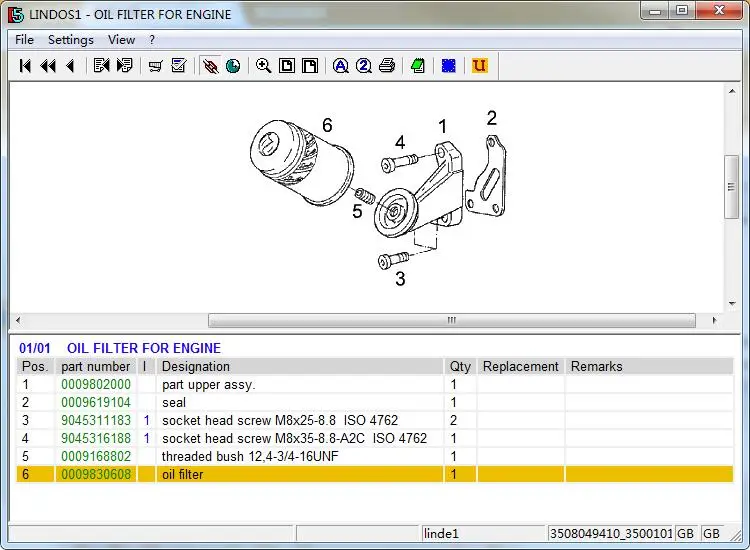Click the info flag '1' in row 3

[146, 420]
